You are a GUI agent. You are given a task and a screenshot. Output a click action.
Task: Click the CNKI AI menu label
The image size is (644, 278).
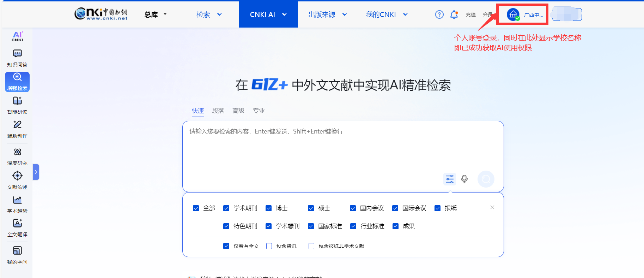click(x=262, y=14)
